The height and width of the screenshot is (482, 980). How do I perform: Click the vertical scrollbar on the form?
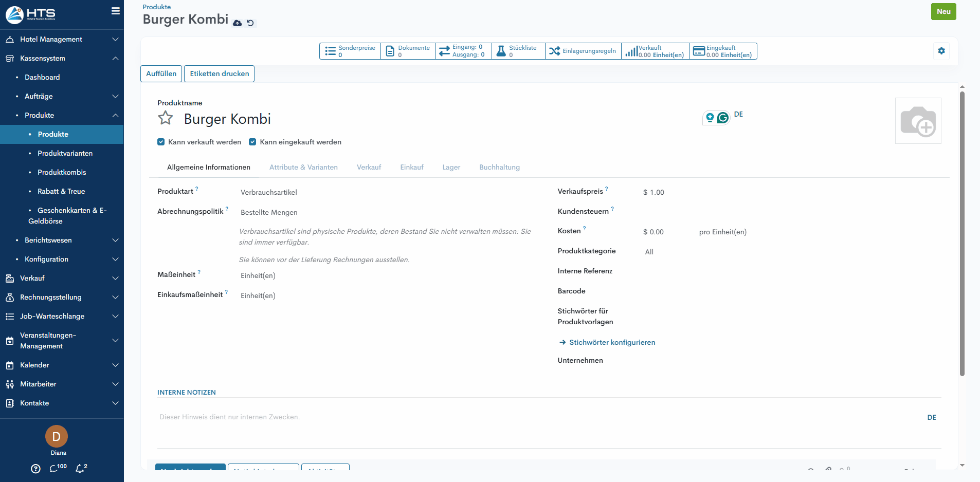[x=961, y=231]
